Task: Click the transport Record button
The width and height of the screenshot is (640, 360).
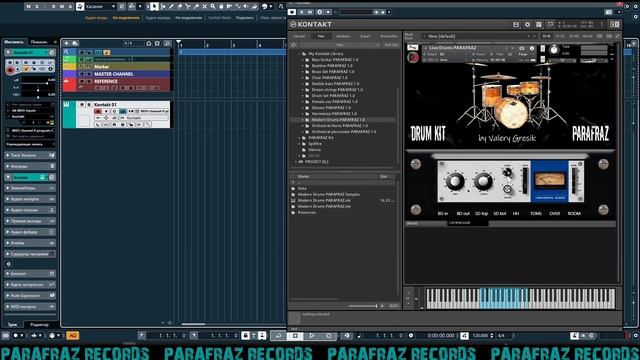Action: (x=329, y=336)
